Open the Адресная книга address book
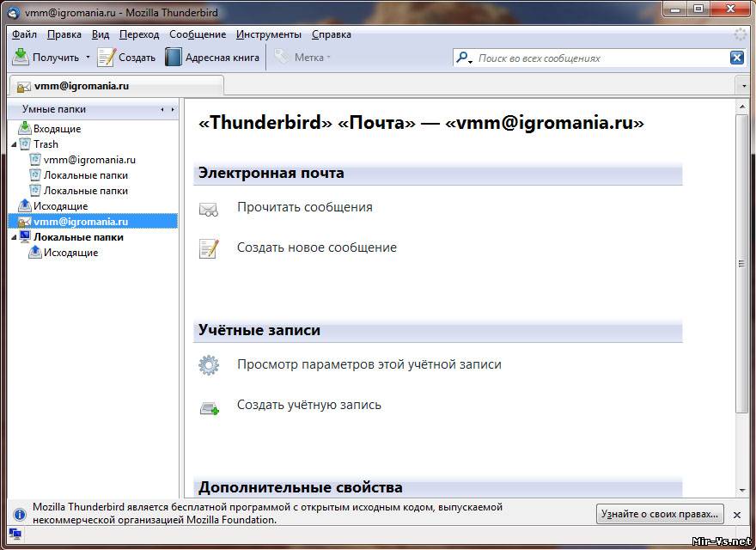The height and width of the screenshot is (550, 756). click(212, 57)
